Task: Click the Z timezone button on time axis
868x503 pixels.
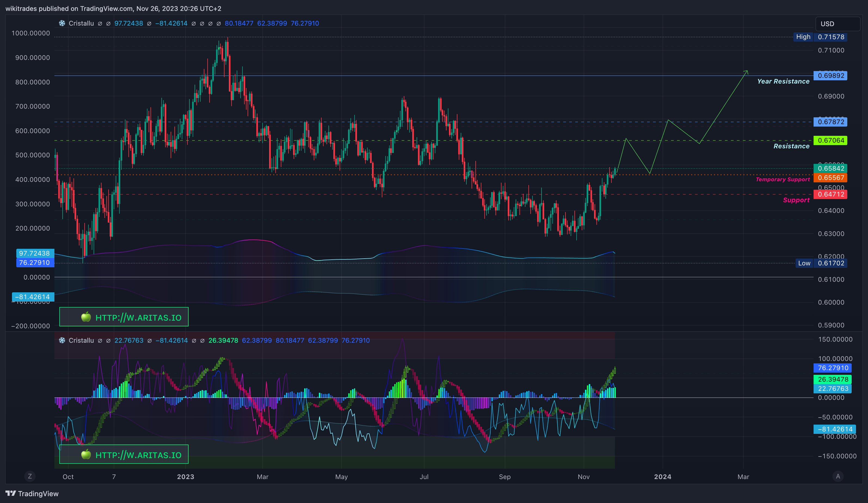Action: click(x=30, y=476)
